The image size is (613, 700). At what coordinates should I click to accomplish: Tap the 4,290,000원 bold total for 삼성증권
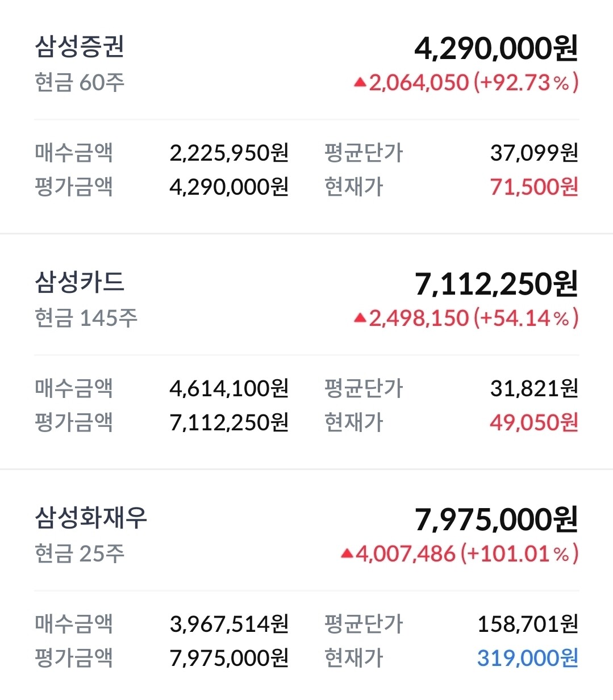click(x=495, y=48)
